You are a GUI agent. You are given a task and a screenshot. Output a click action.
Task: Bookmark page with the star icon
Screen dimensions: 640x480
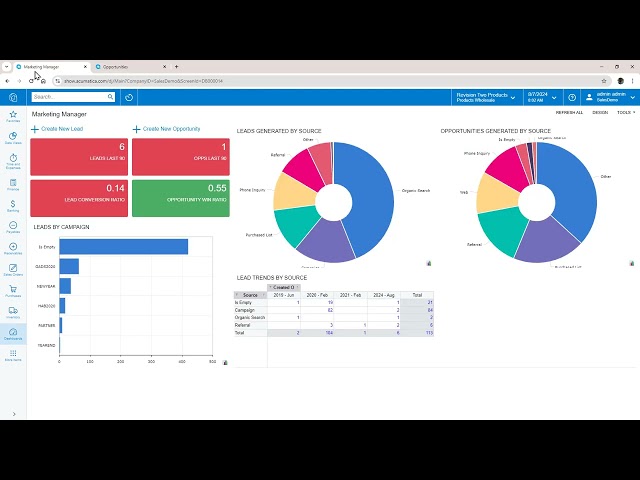click(604, 81)
